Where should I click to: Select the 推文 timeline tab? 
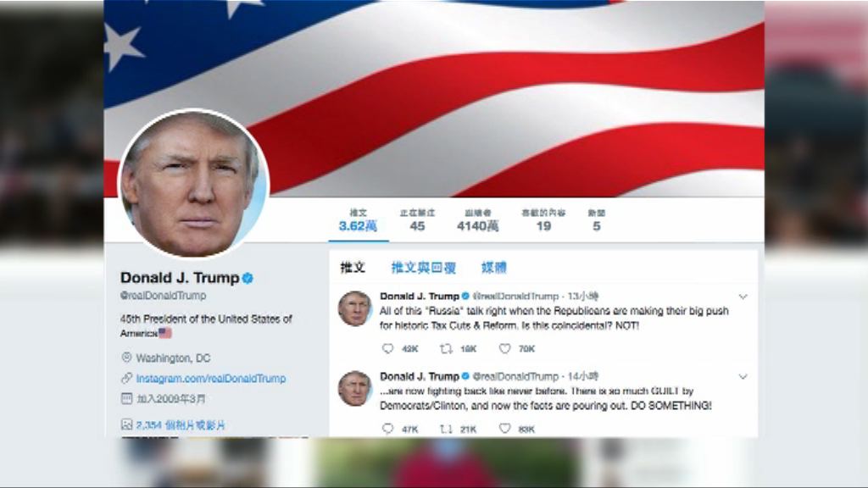(353, 268)
